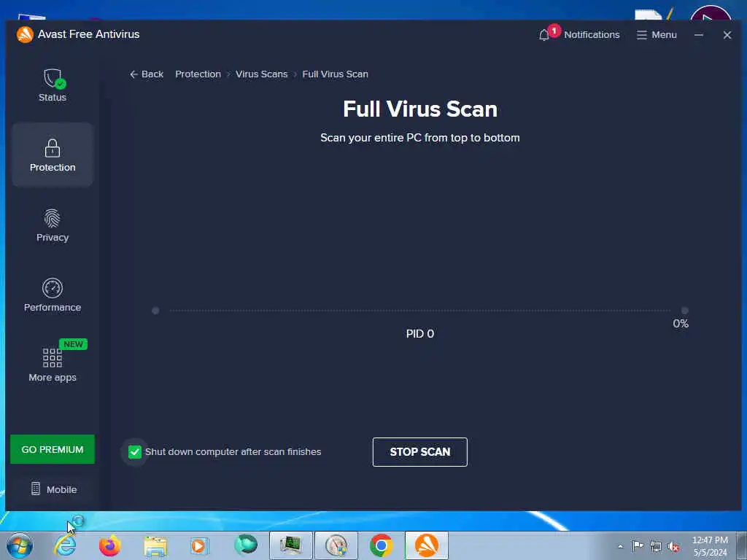The width and height of the screenshot is (747, 560).
Task: Click the Action Center flag tray icon
Action: point(638,546)
